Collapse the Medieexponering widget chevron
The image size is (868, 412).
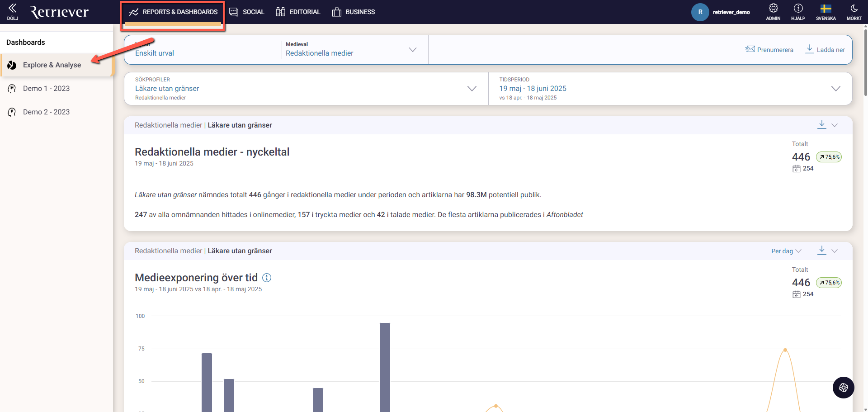[x=835, y=251]
